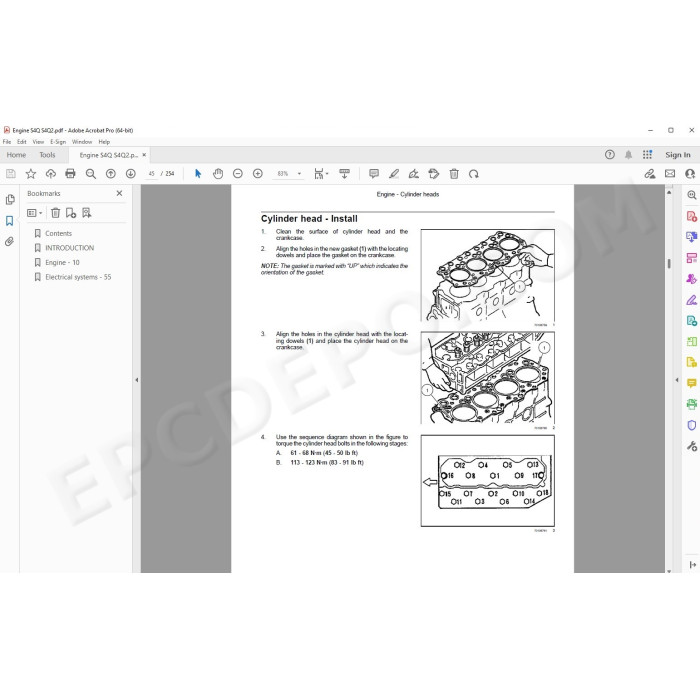
Task: Delete selected bookmark trash icon
Action: click(x=55, y=213)
